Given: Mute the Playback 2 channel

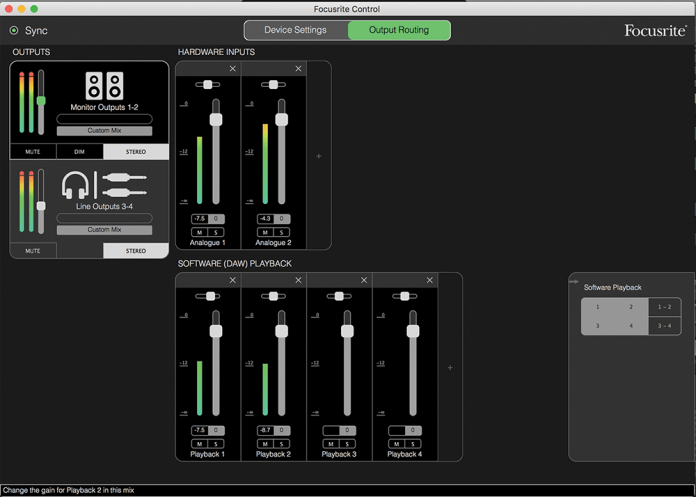Looking at the screenshot, I should pyautogui.click(x=265, y=444).
